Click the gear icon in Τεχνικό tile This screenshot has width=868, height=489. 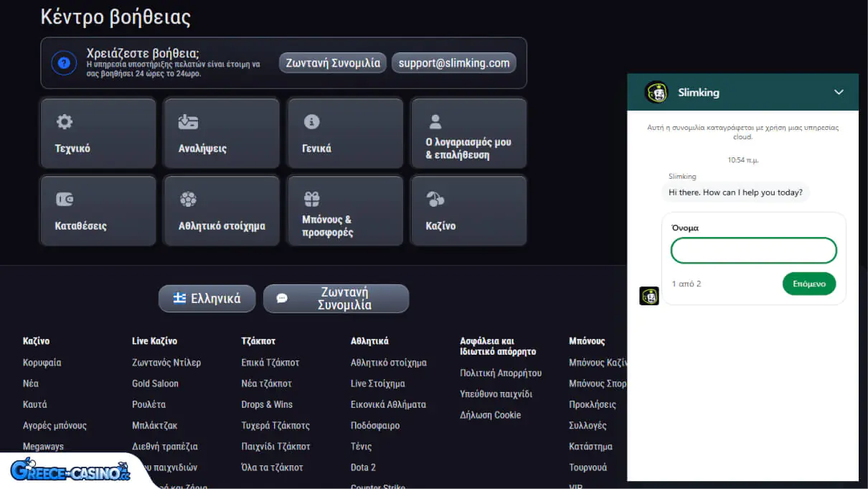coord(65,122)
